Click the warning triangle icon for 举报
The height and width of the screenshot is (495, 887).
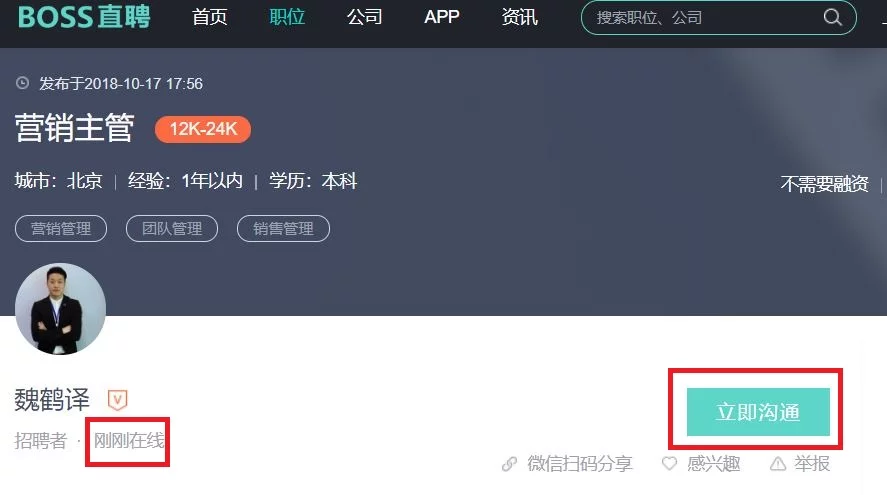778,464
